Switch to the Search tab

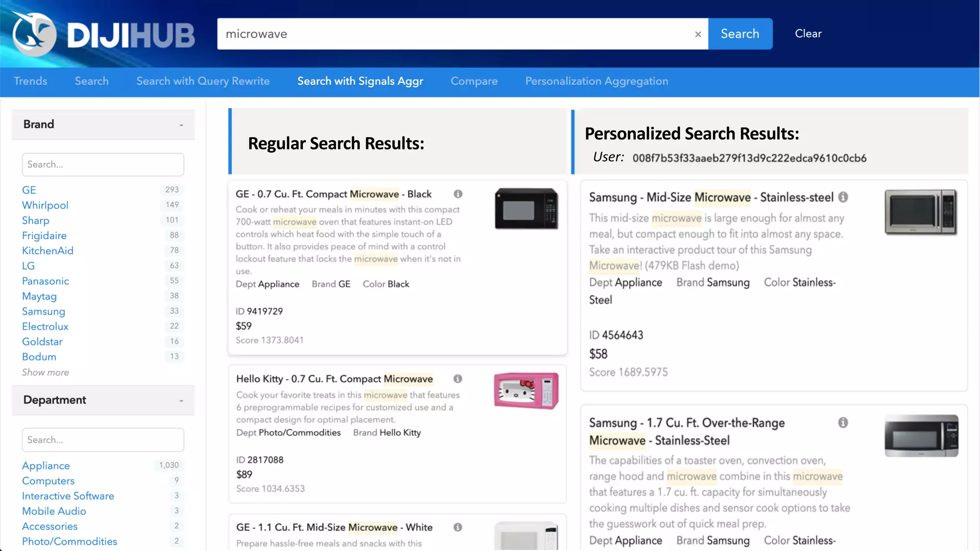point(92,81)
